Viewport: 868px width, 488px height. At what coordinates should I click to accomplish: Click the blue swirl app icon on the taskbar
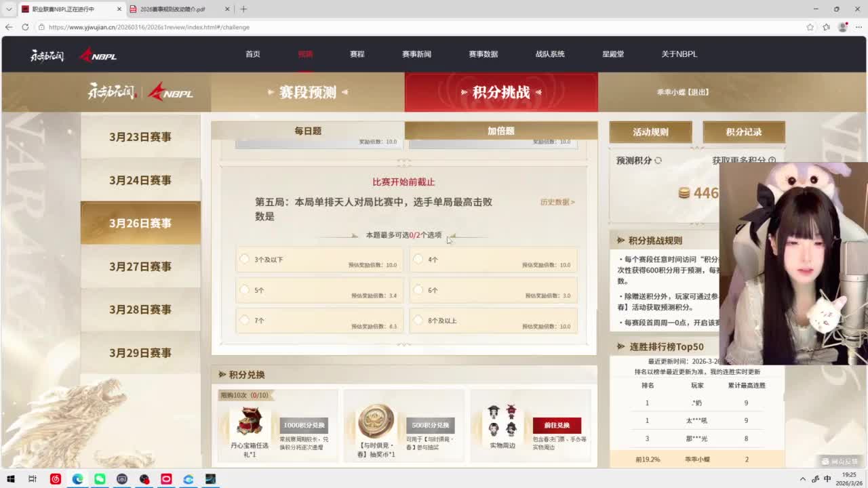coord(189,479)
